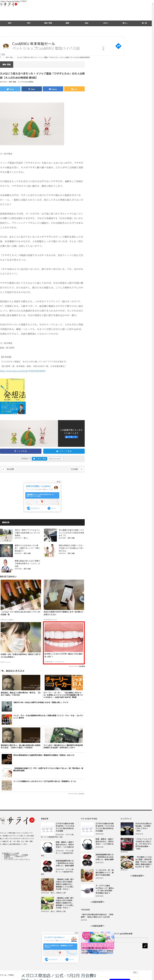Share article via Tweet button below title
Viewport: 154px width, 980px height.
[10, 89]
